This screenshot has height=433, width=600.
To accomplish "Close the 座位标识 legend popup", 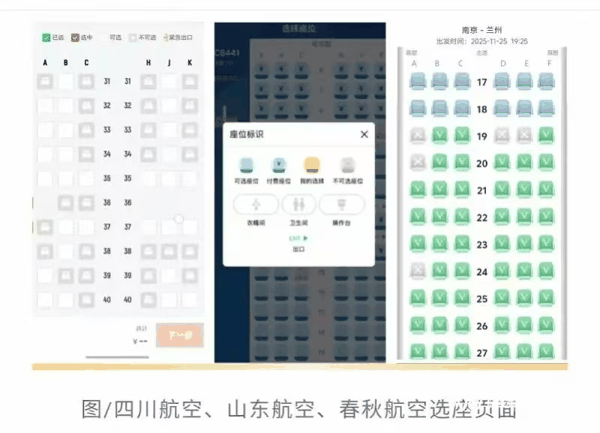I will click(364, 134).
